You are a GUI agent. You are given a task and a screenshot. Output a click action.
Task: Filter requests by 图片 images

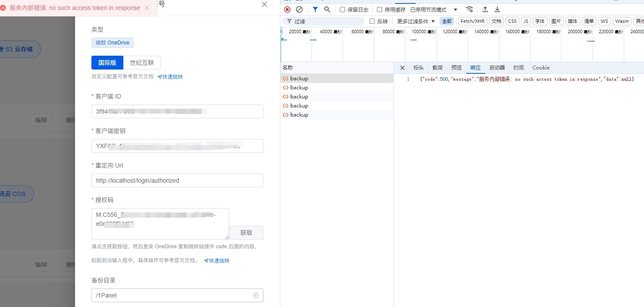(x=556, y=21)
